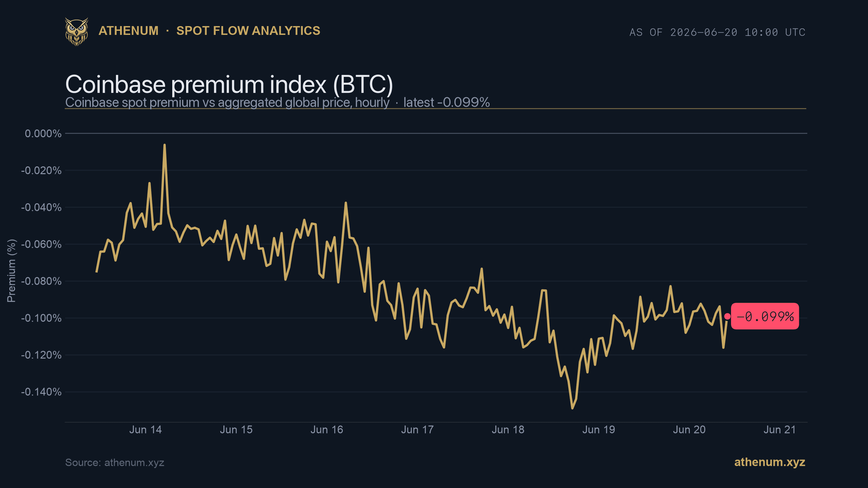The height and width of the screenshot is (488, 868).
Task: Click the Jun 15 x-axis label
Action: coord(236,430)
